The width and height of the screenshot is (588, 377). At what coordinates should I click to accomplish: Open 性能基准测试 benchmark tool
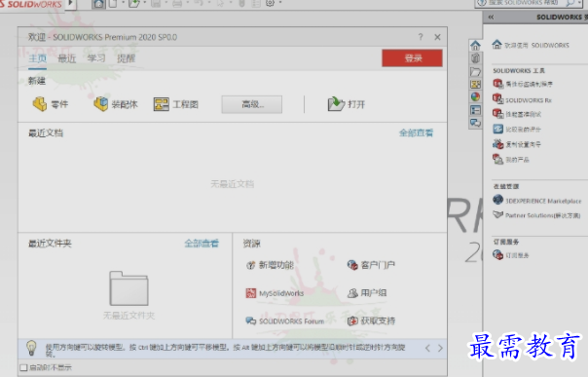pos(516,114)
